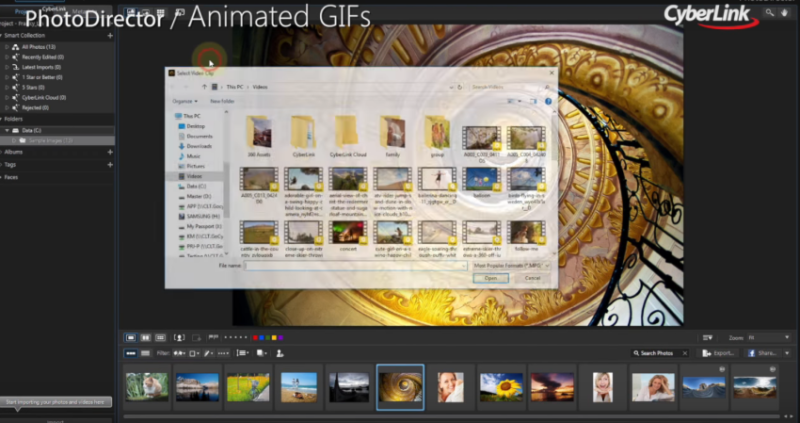Viewport: 800px width, 423px height.
Task: Expand the Sample Images folder
Action: point(14,140)
